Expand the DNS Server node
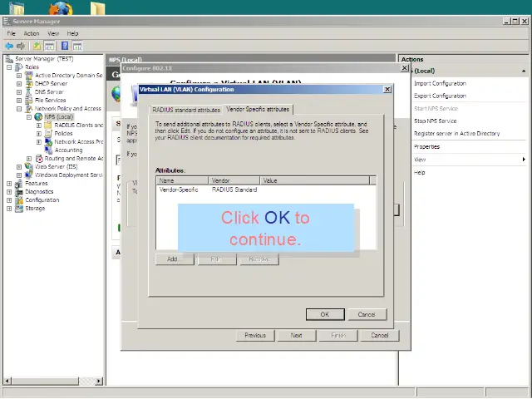The width and height of the screenshot is (532, 399). click(x=19, y=92)
